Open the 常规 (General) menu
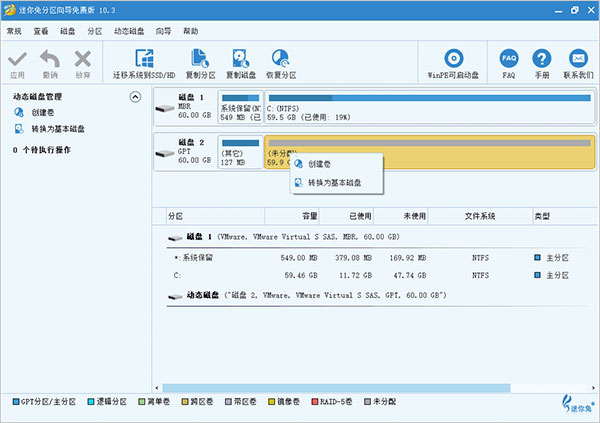The width and height of the screenshot is (600, 423). [14, 31]
